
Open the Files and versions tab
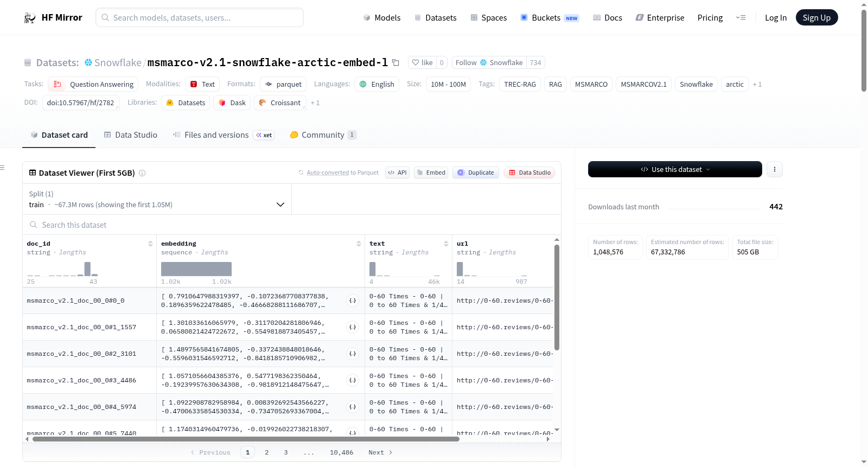click(224, 135)
